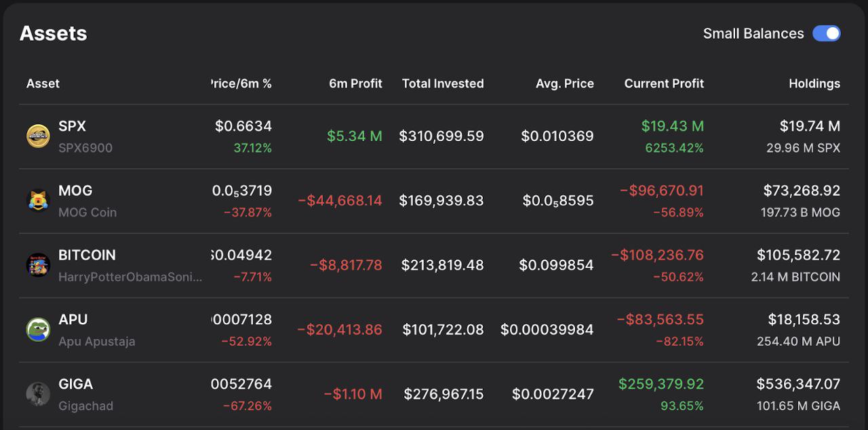This screenshot has width=868, height=430.
Task: Click the Gigachad GIGA token icon
Action: (x=38, y=394)
